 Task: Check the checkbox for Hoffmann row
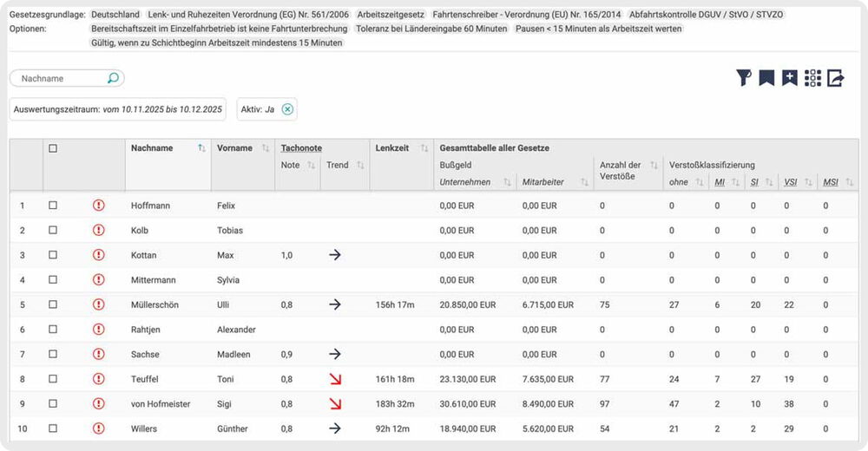pyautogui.click(x=53, y=206)
